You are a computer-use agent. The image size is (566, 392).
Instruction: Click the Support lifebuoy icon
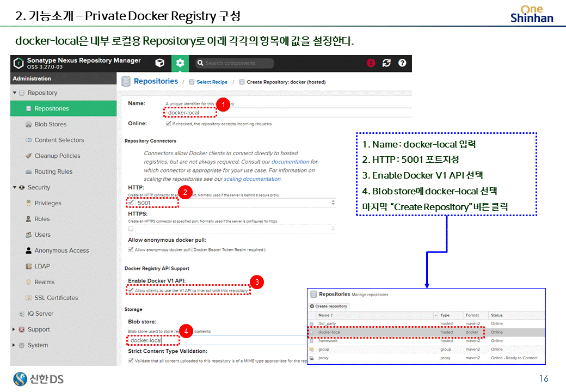[x=22, y=329]
